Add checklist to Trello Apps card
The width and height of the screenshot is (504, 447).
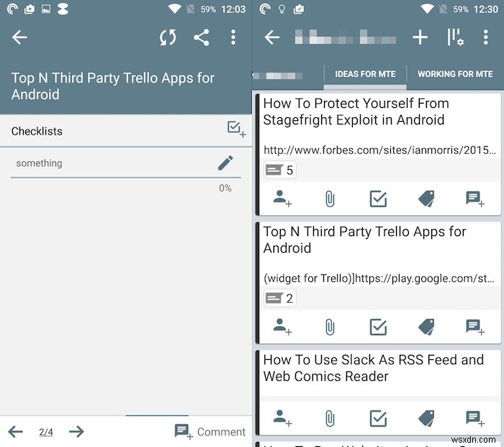(378, 327)
